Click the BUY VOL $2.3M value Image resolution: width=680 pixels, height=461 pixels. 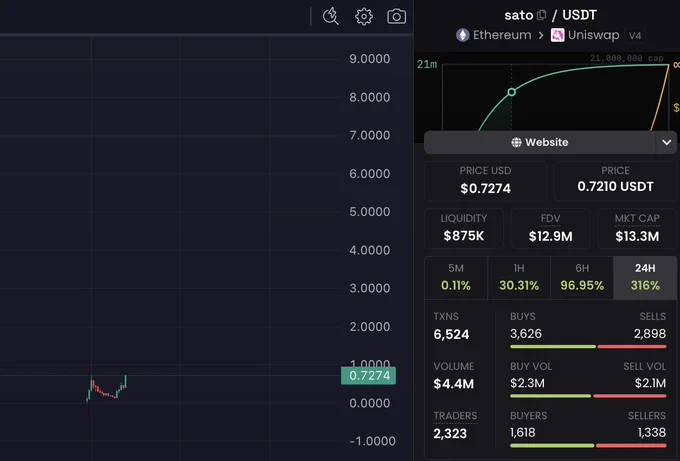pos(527,383)
